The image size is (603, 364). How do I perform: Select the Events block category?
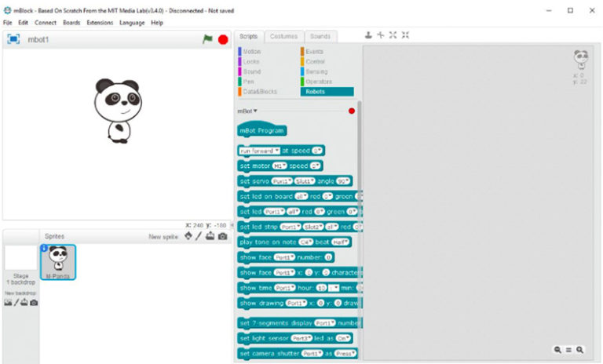tap(314, 51)
